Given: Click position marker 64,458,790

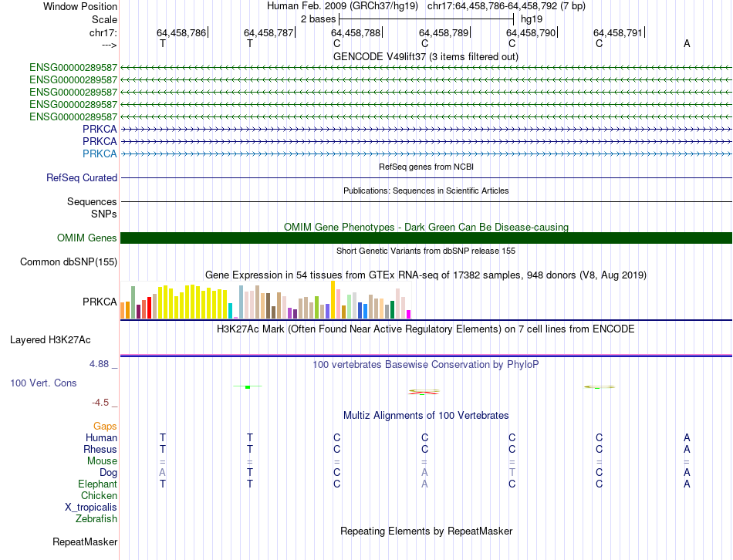Looking at the screenshot, I should 531,32.
